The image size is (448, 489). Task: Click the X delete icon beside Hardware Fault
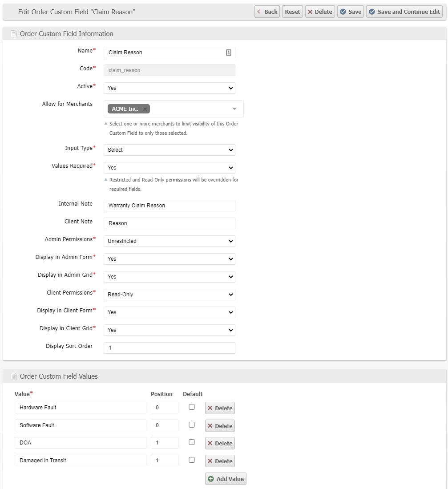coord(210,408)
